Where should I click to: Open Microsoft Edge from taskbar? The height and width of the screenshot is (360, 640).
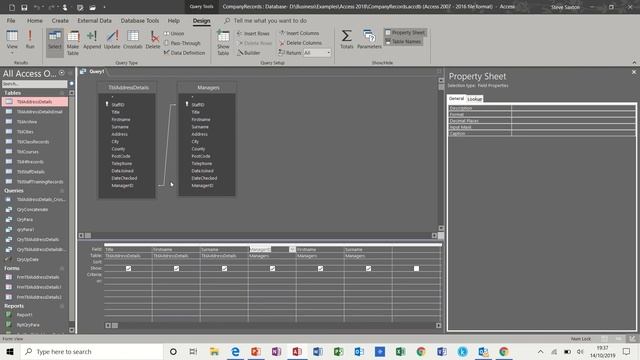(x=235, y=351)
